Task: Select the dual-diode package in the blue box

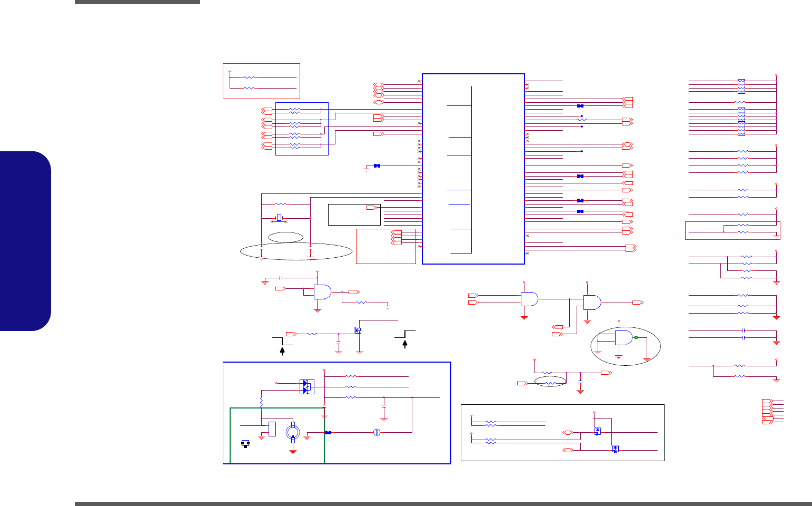Action: 306,386
